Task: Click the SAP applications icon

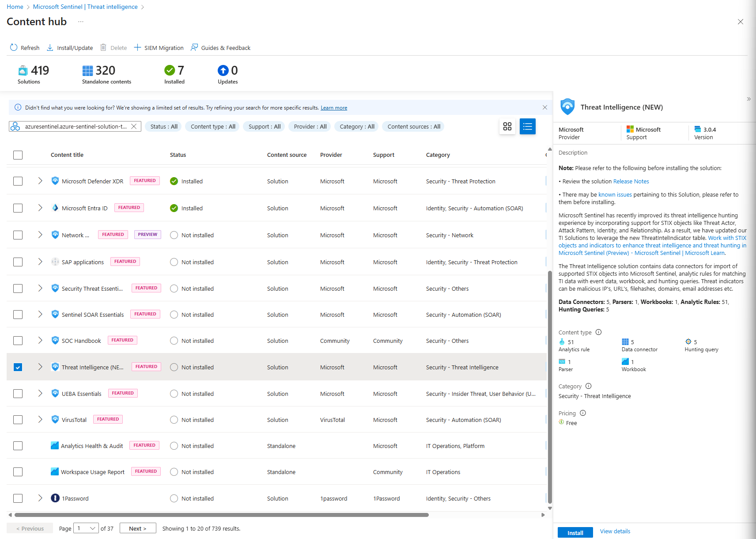Action: (55, 262)
